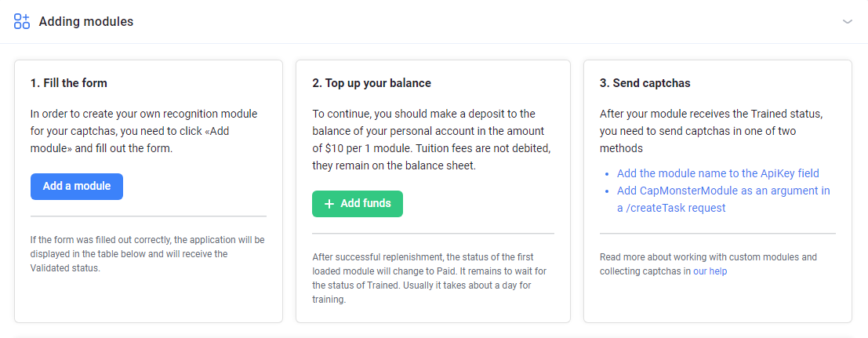Screen dimensions: 868x338
Task: Select the 2. Top up your balance heading
Action: (x=372, y=83)
